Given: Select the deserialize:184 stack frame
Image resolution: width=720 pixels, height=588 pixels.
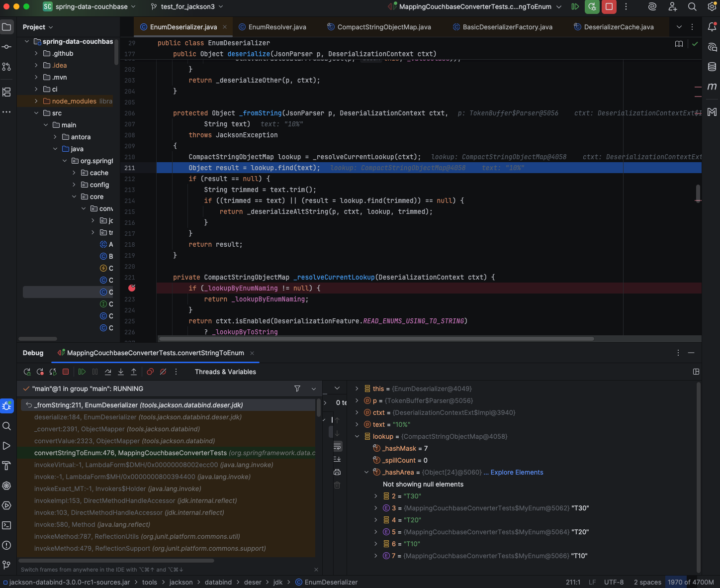Looking at the screenshot, I should pyautogui.click(x=168, y=417).
